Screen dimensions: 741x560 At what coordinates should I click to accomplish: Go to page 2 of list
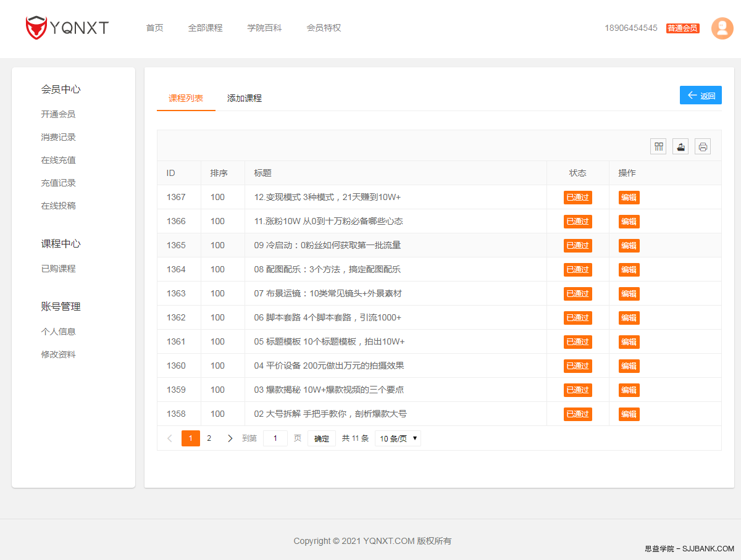click(x=209, y=438)
